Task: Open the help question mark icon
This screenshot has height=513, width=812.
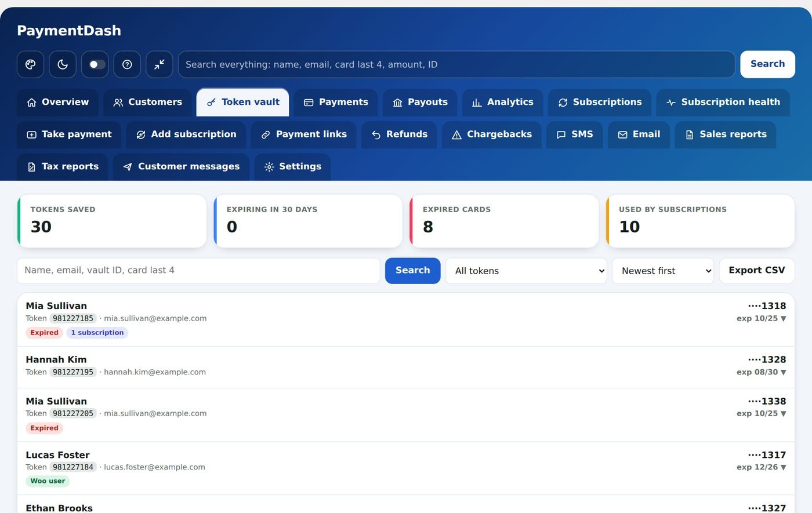Action: (127, 64)
